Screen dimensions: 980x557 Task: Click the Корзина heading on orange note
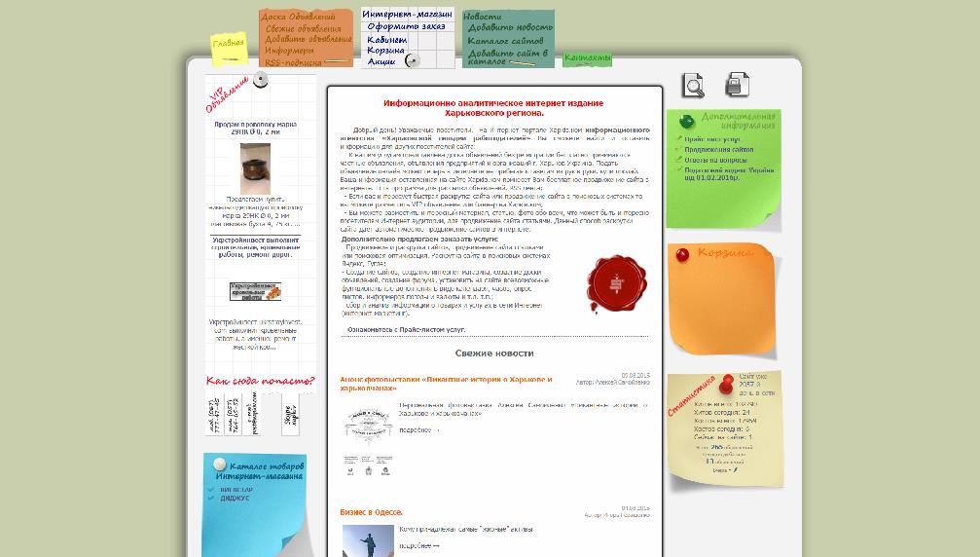725,252
